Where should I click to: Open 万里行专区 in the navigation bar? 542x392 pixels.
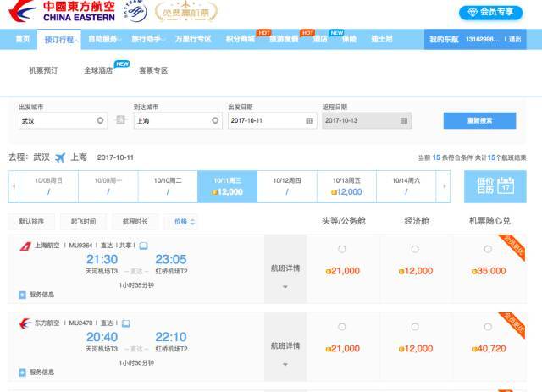click(193, 39)
